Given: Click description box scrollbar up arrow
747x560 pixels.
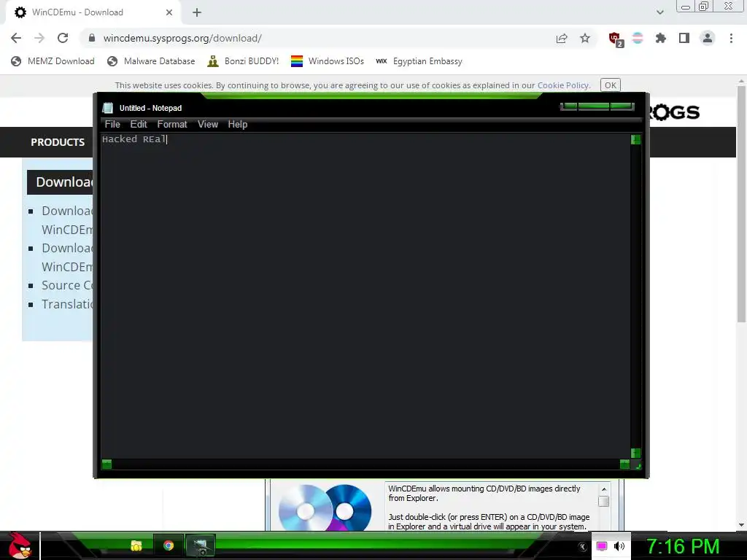Looking at the screenshot, I should coord(603,489).
